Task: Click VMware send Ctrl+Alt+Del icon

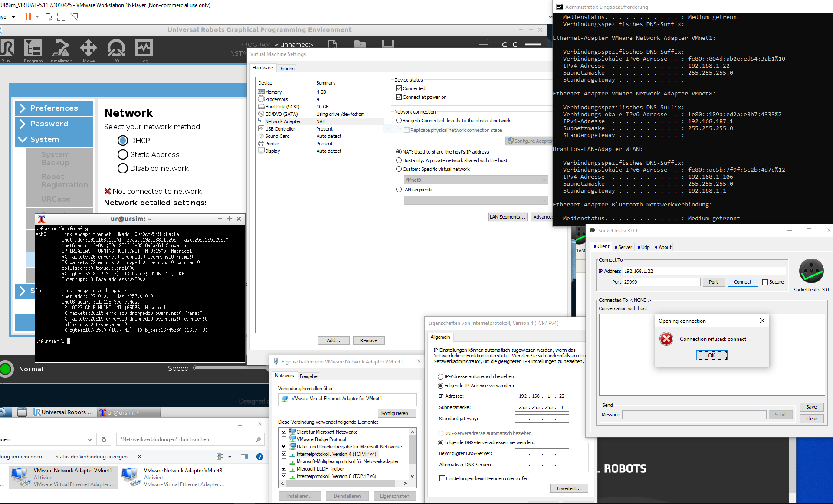Action: pos(48,17)
